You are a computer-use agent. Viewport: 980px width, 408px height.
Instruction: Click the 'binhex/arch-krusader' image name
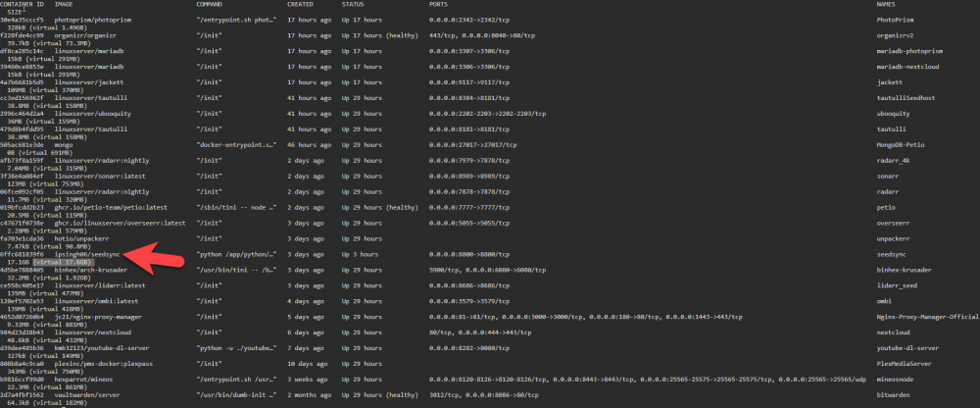point(91,271)
